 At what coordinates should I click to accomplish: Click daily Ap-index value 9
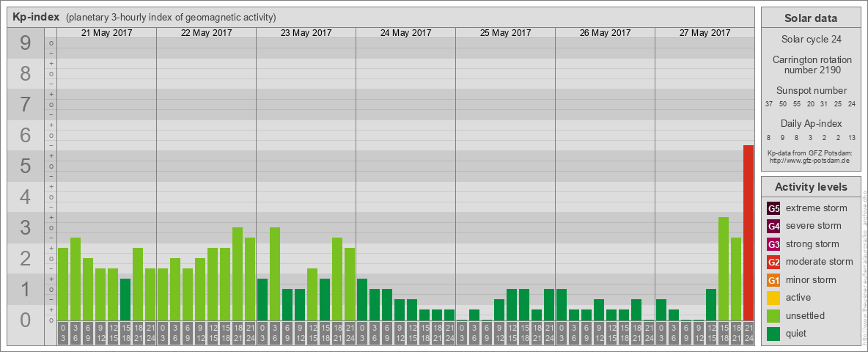[x=783, y=137]
